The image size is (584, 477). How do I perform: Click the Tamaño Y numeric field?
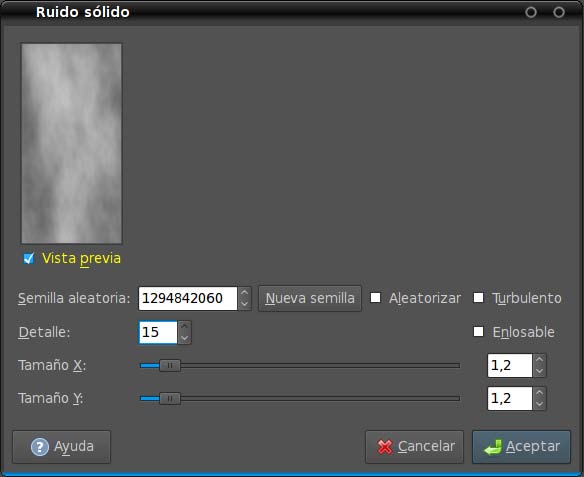click(x=510, y=398)
